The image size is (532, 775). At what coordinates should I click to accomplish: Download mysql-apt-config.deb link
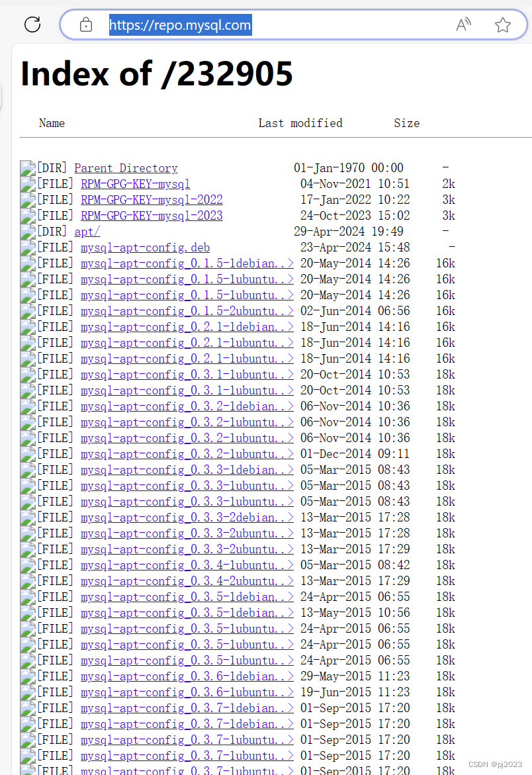point(145,248)
